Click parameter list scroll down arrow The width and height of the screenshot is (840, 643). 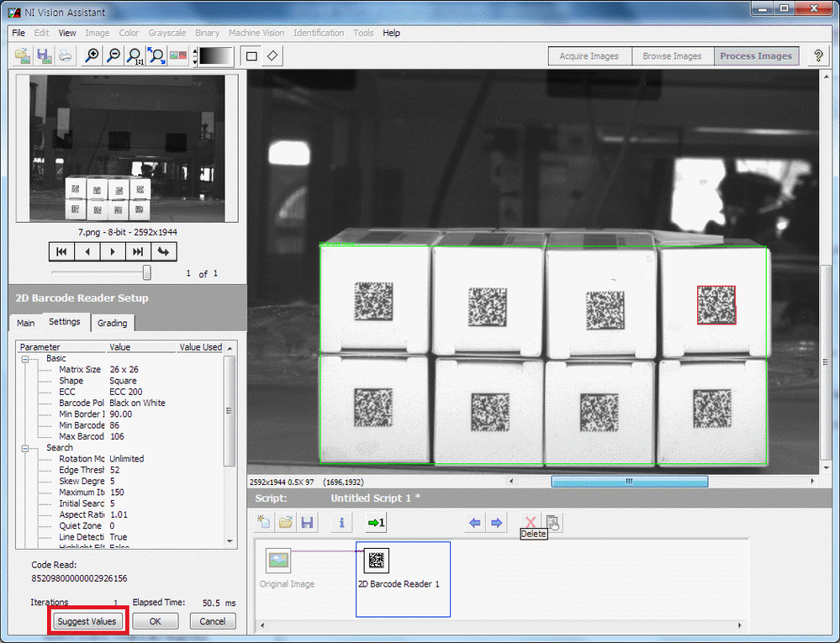point(230,541)
